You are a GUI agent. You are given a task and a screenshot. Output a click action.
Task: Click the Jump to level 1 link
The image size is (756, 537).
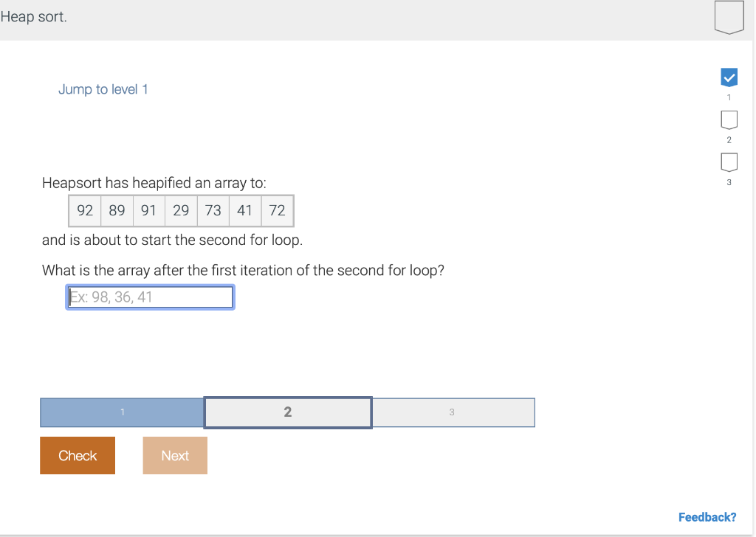click(x=103, y=89)
